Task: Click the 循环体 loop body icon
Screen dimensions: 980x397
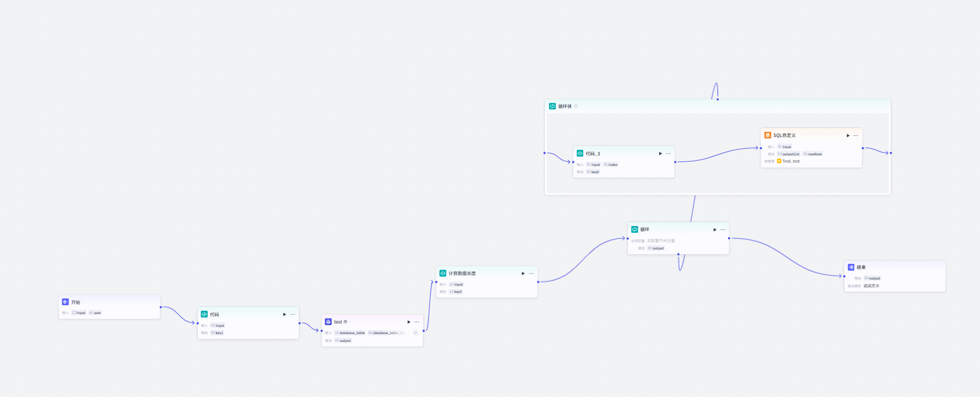Action: pos(552,106)
